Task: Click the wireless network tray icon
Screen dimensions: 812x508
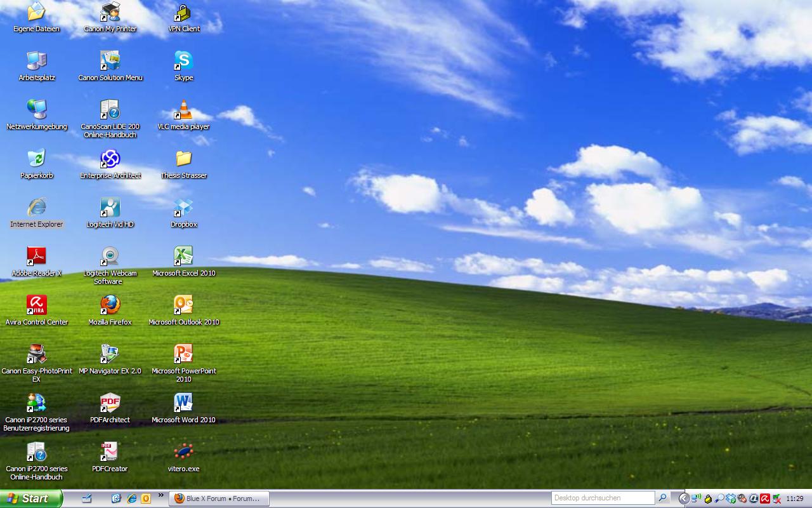Action: point(696,498)
